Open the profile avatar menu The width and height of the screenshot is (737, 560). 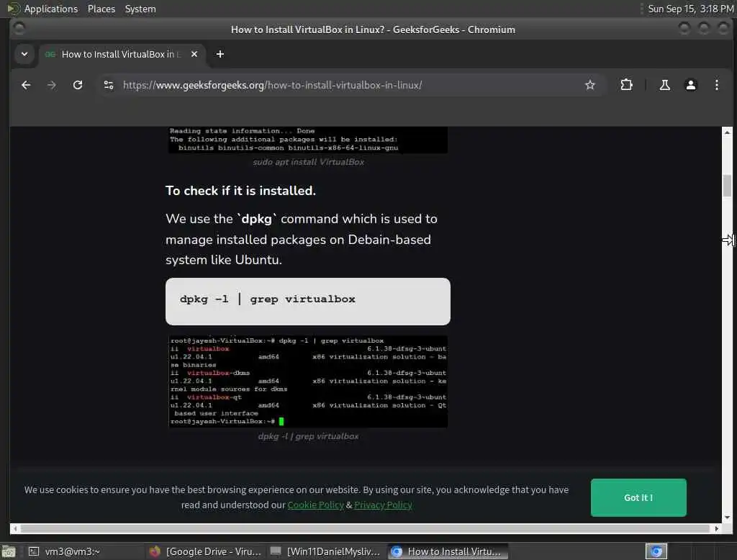pyautogui.click(x=690, y=85)
